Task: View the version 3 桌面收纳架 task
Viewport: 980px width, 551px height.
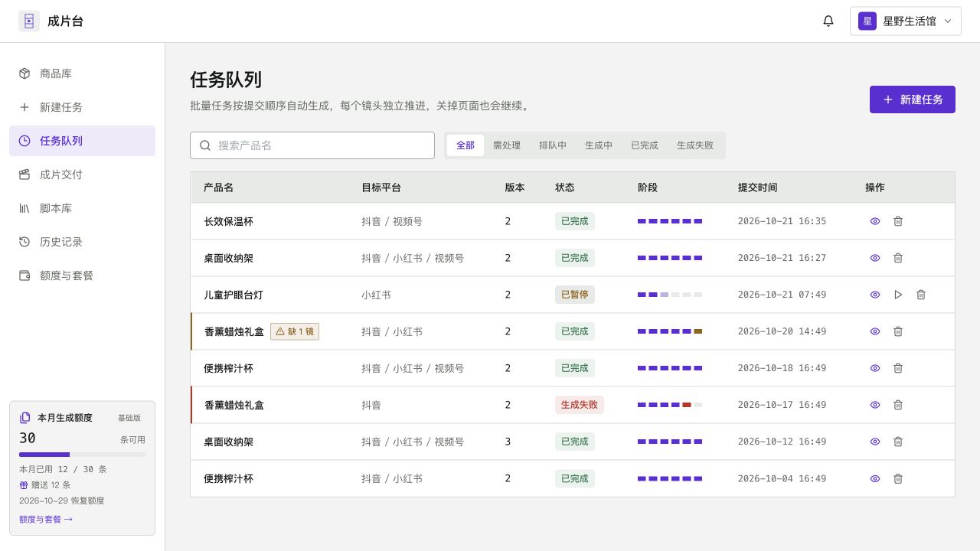Action: coord(875,442)
